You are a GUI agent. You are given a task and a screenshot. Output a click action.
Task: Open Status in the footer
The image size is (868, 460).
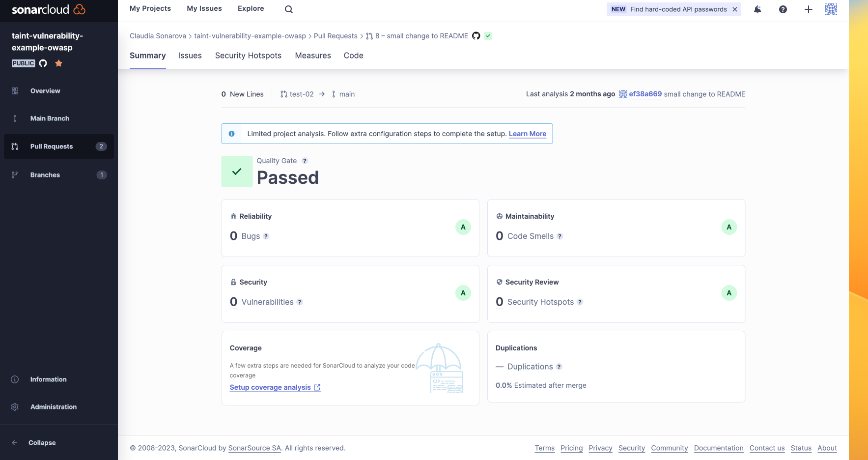[801, 448]
